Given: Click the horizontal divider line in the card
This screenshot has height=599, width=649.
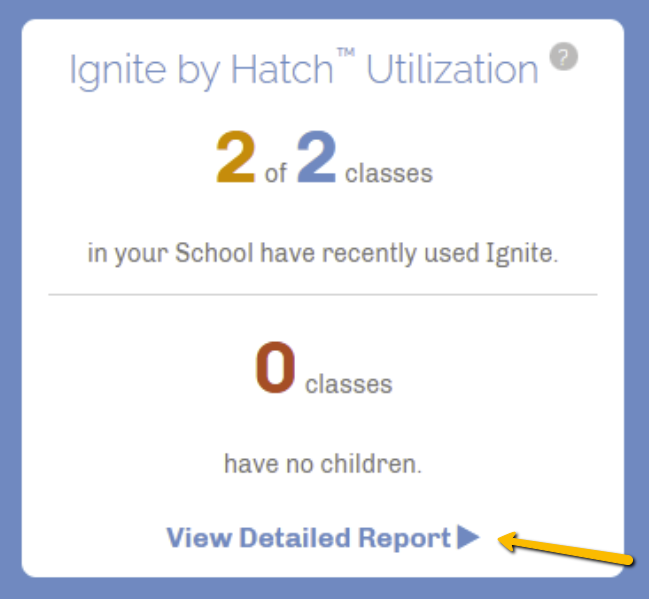Looking at the screenshot, I should click(x=322, y=295).
